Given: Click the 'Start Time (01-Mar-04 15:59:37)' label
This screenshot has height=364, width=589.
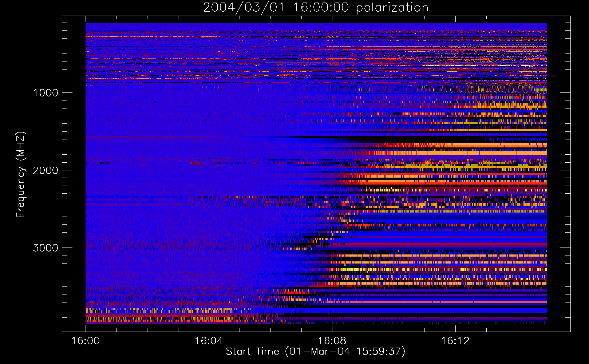Looking at the screenshot, I should pos(316,352).
